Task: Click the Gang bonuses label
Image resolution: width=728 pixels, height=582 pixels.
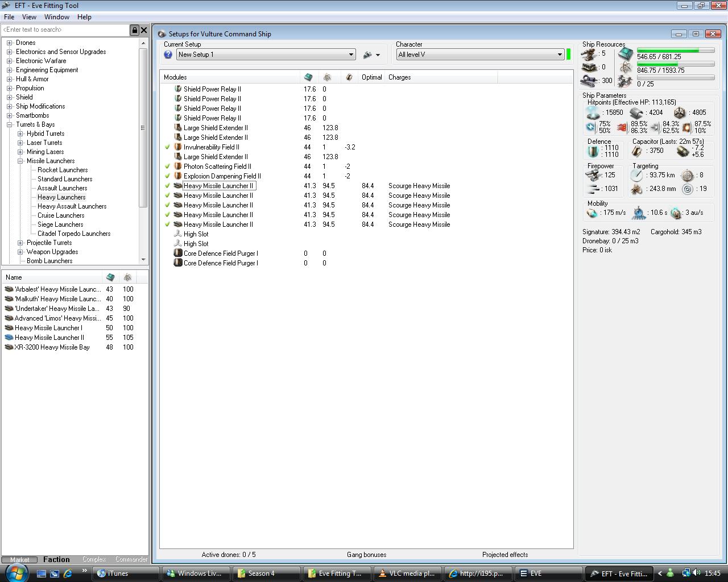Action: click(x=366, y=555)
